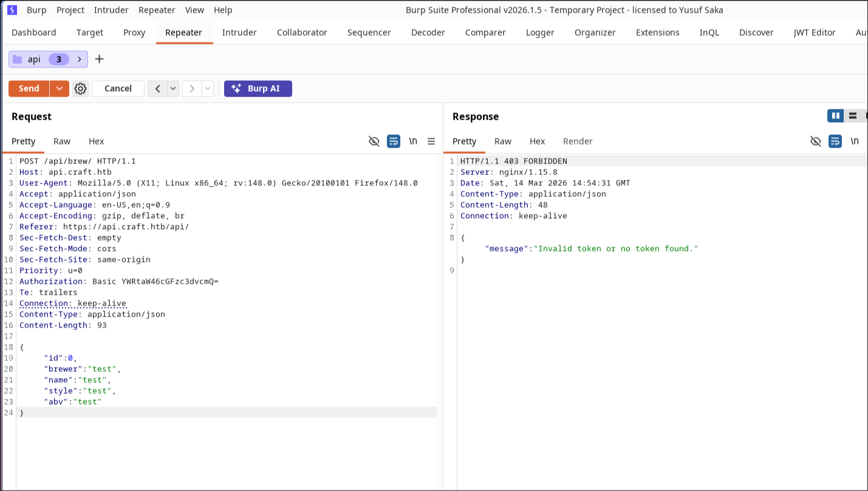
Task: Select the Pretty view in Request panel
Action: coord(24,141)
